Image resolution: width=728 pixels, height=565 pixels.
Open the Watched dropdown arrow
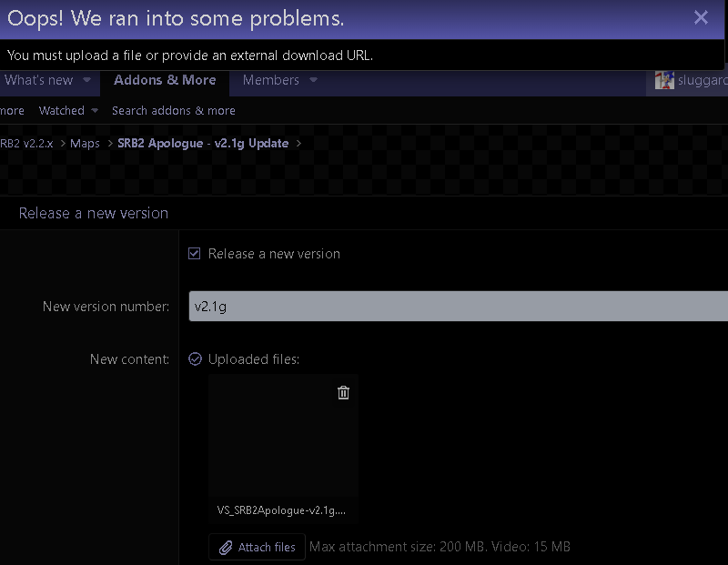click(95, 110)
